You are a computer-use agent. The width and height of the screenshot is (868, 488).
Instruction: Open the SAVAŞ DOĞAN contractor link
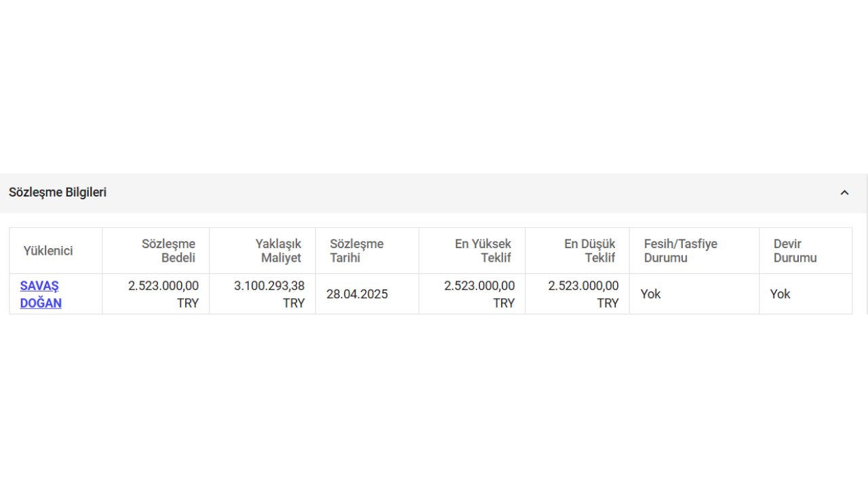41,294
